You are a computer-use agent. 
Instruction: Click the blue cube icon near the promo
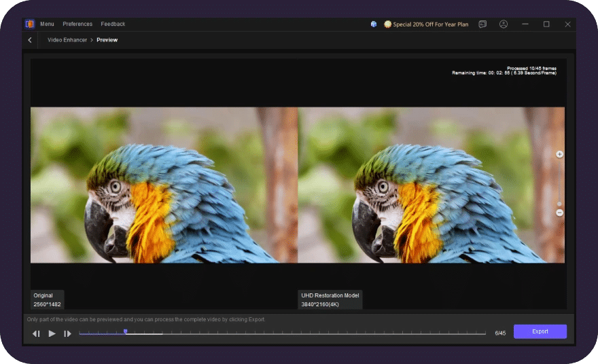coord(374,24)
